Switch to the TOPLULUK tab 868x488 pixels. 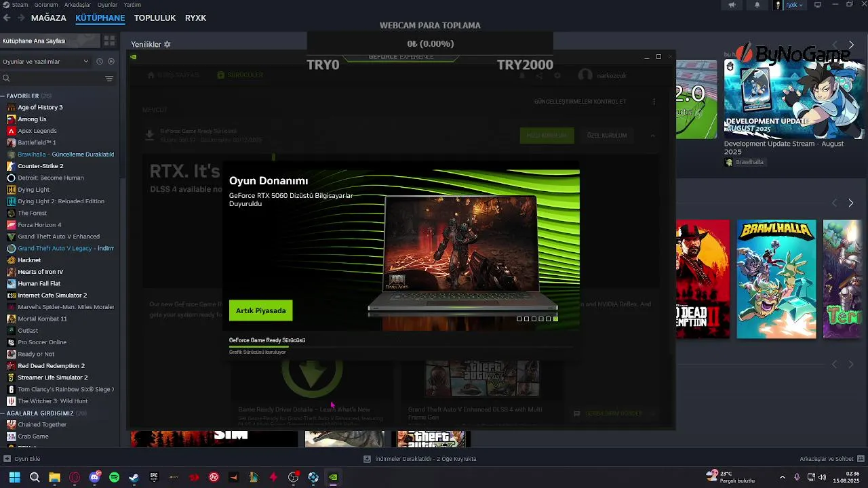[x=155, y=18]
